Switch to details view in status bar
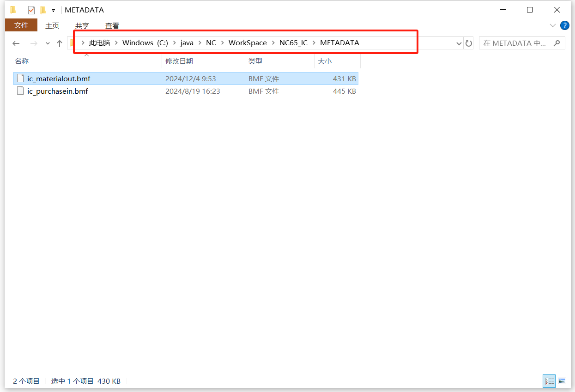575x392 pixels. [x=550, y=381]
